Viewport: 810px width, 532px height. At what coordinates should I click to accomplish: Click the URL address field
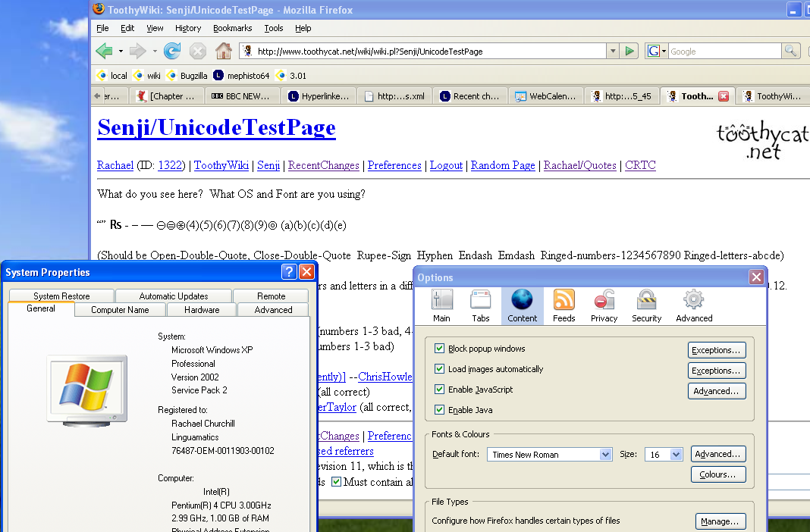pos(424,51)
